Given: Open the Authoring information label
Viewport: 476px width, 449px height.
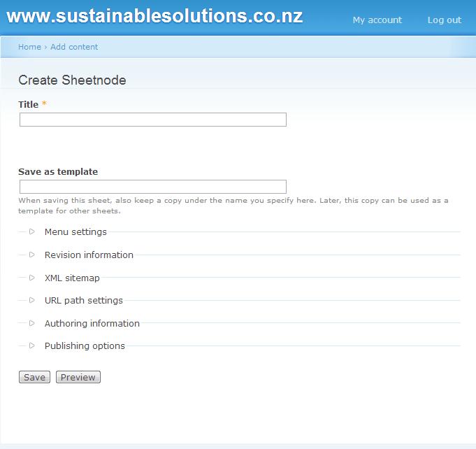Looking at the screenshot, I should click(92, 323).
